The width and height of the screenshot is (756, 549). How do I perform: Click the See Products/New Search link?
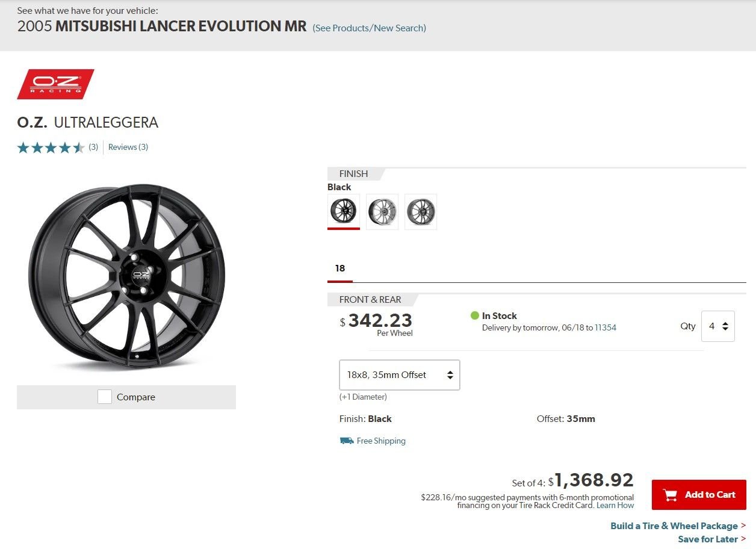(369, 28)
